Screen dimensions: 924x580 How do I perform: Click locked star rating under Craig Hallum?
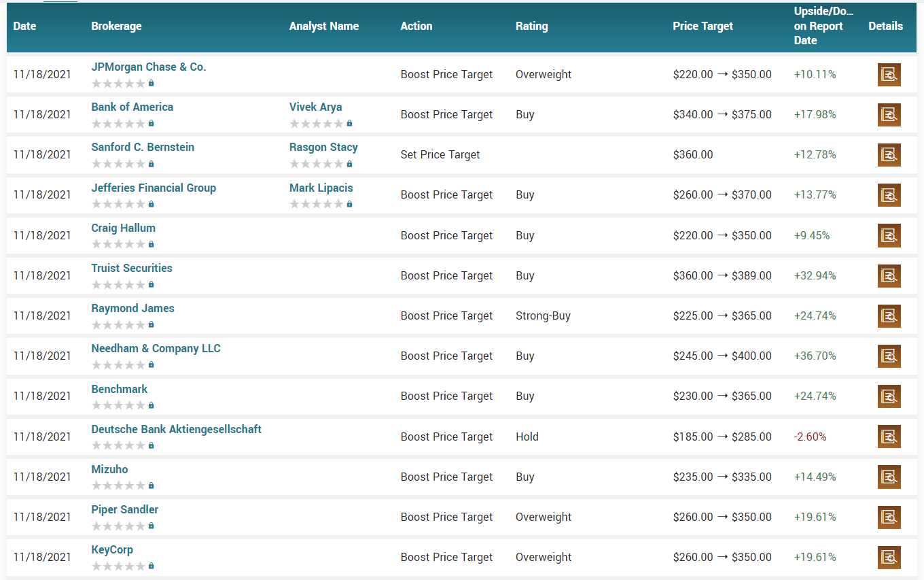(123, 244)
